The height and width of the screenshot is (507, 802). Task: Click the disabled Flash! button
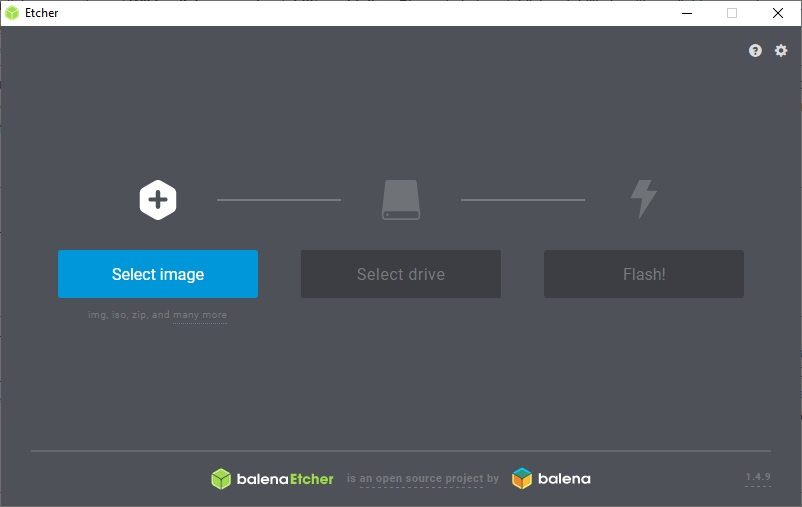643,274
